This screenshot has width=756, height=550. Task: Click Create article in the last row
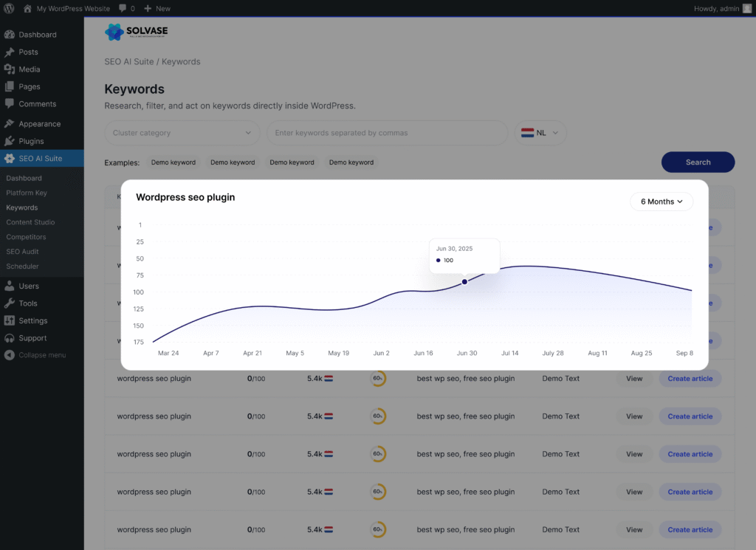pyautogui.click(x=690, y=529)
